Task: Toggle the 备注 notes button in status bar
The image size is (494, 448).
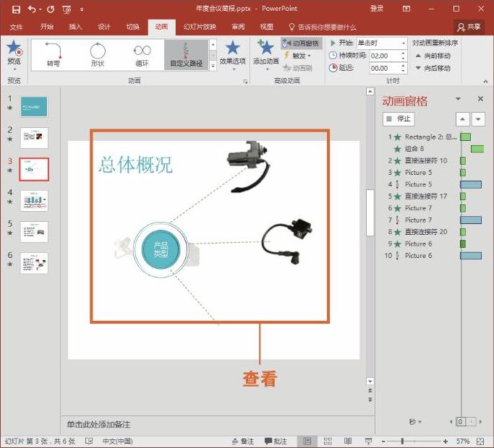Action: pos(242,441)
